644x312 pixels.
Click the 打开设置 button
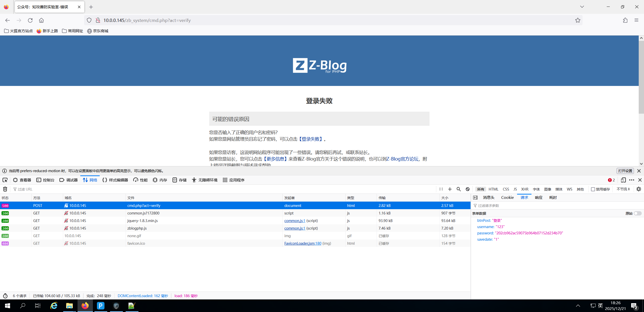[625, 171]
